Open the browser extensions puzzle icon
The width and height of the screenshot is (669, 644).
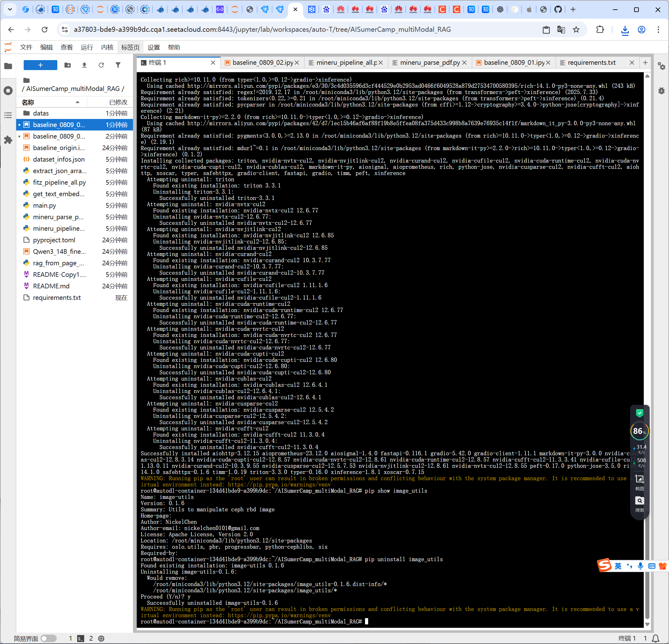pyautogui.click(x=600, y=30)
